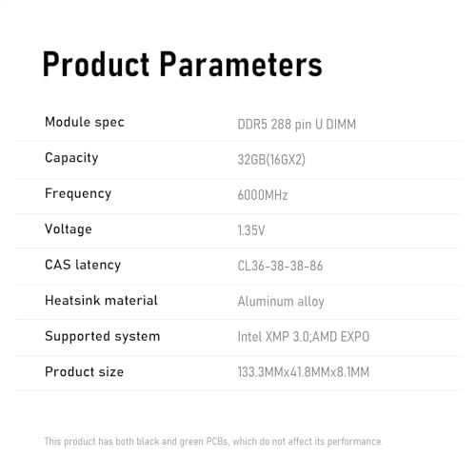
Task: Click the 133.3MMx41.8MMx8.1MM dimensions value
Action: (x=304, y=372)
